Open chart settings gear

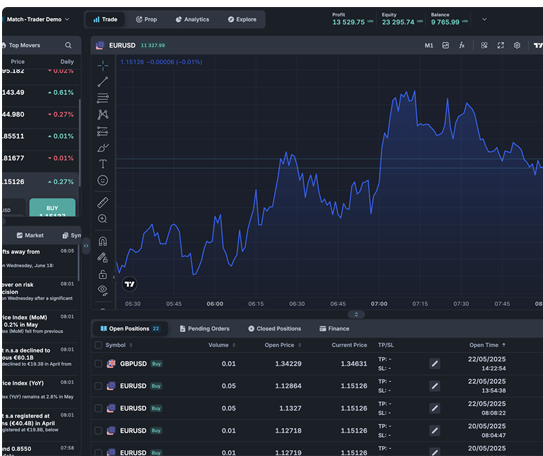tap(517, 45)
